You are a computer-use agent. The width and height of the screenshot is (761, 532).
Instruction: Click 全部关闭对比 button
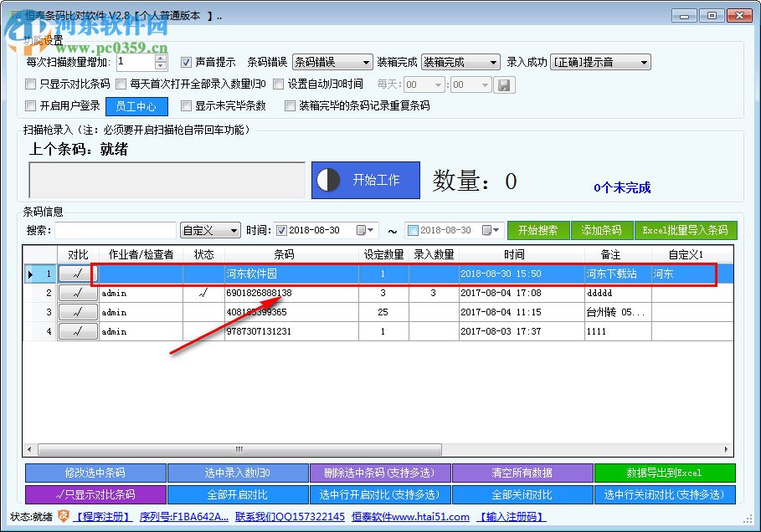pos(522,494)
